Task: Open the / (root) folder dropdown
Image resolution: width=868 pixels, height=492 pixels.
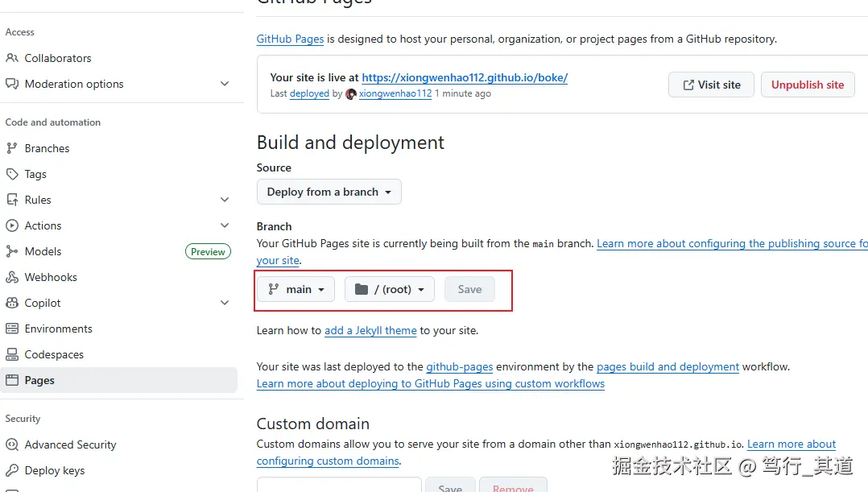Action: pos(389,289)
